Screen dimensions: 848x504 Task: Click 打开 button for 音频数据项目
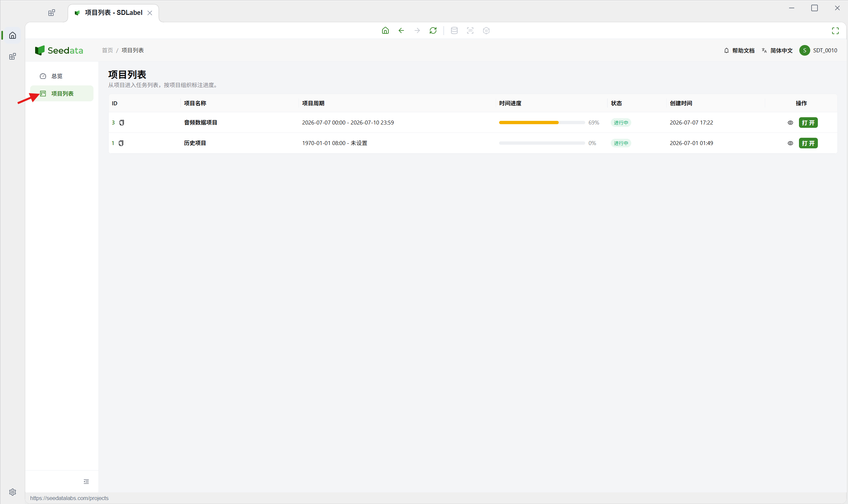(x=808, y=123)
